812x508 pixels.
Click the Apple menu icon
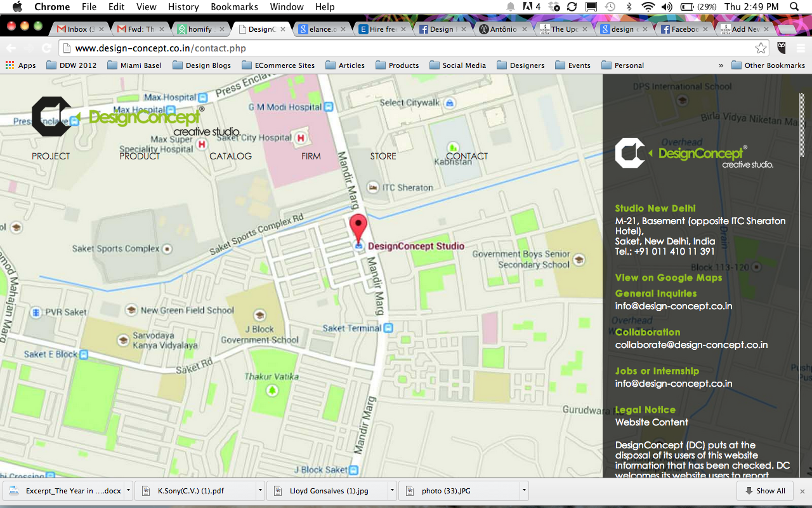(x=17, y=7)
